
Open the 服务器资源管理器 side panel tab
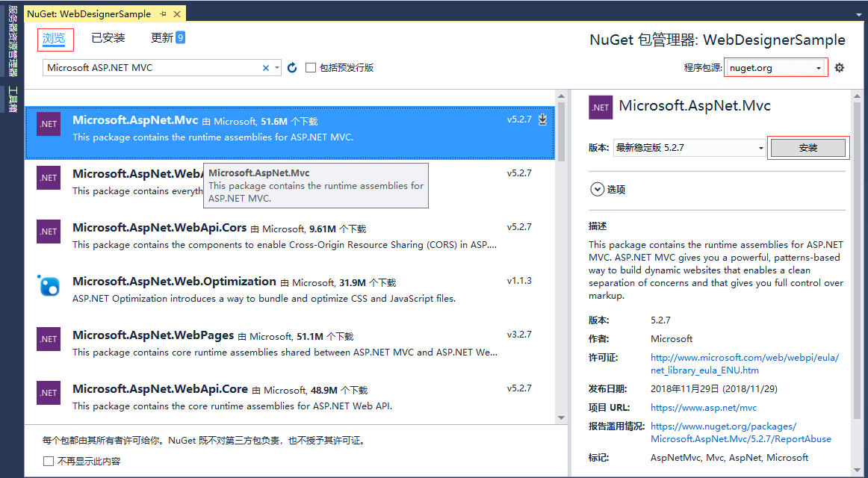(12, 41)
